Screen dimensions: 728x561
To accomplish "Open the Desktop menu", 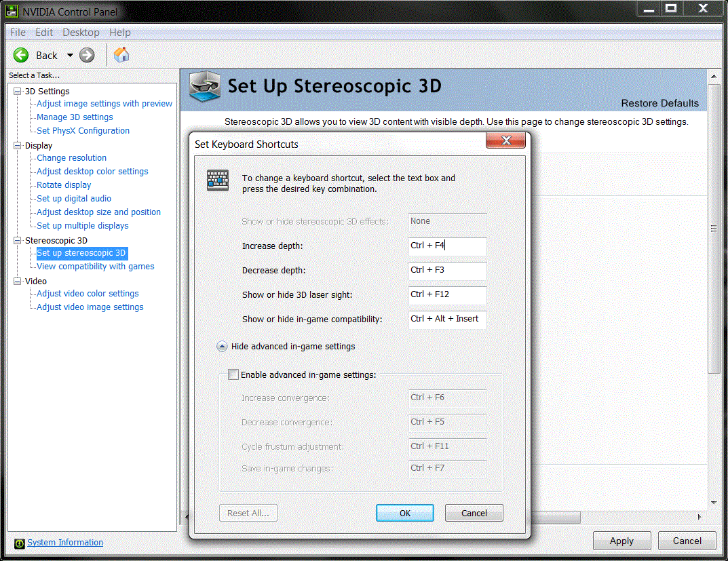I will (81, 33).
